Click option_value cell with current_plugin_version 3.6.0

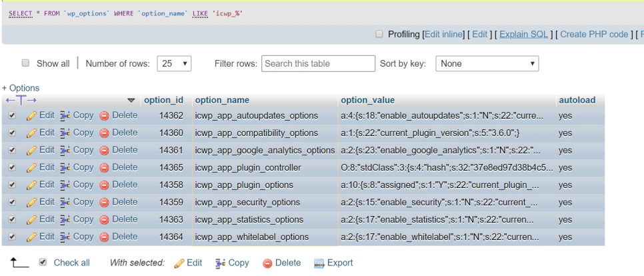coord(431,133)
